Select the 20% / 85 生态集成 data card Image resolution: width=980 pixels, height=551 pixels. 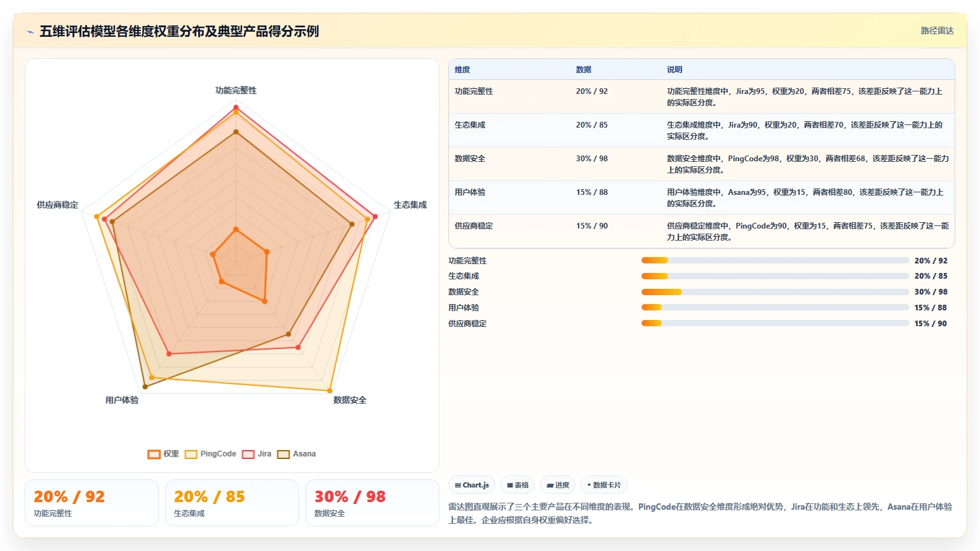pyautogui.click(x=232, y=503)
